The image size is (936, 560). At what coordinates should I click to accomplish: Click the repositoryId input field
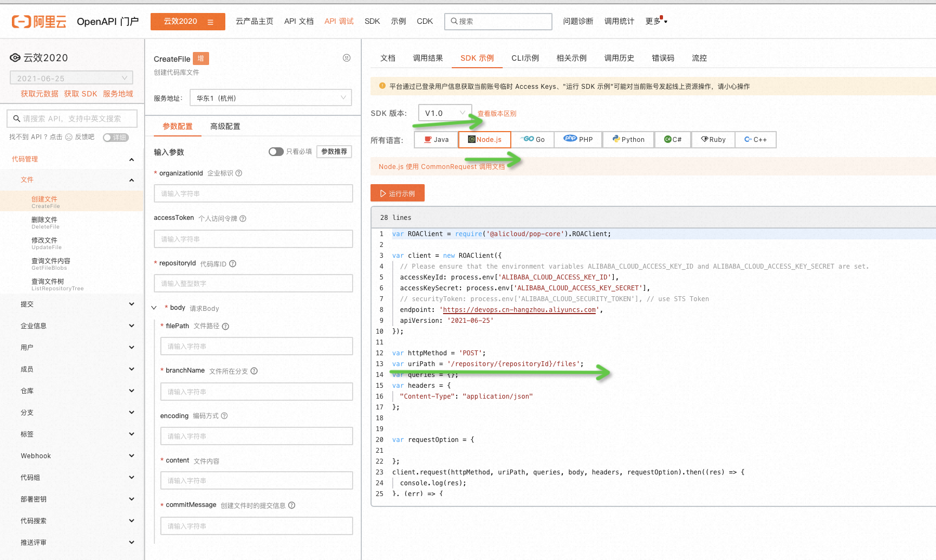[x=253, y=283]
